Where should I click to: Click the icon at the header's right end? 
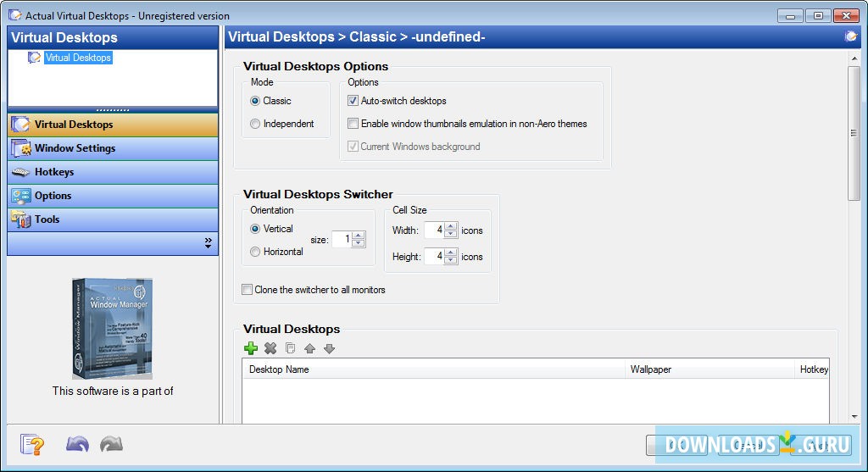[x=850, y=36]
